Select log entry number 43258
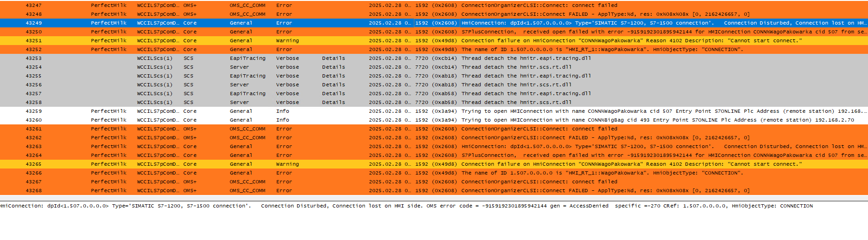 click(33, 103)
